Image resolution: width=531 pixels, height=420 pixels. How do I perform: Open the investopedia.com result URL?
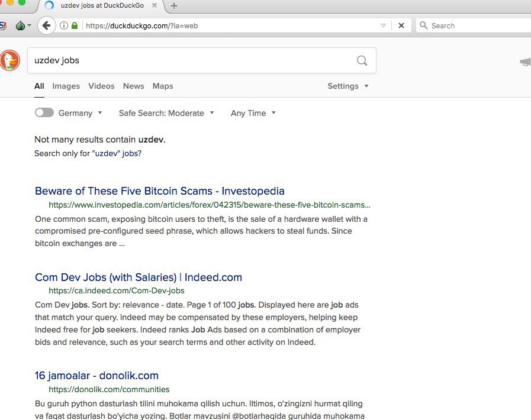pos(210,205)
